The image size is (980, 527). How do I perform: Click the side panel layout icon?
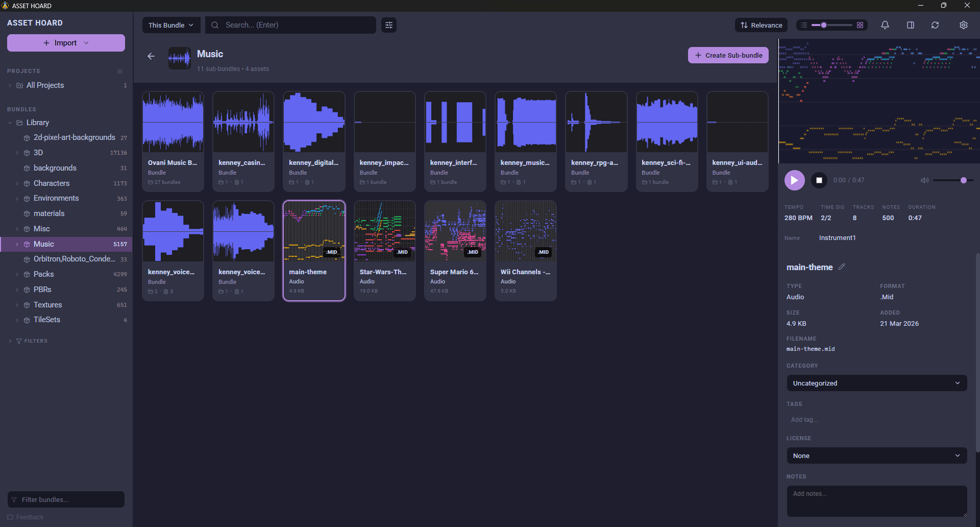pyautogui.click(x=911, y=25)
